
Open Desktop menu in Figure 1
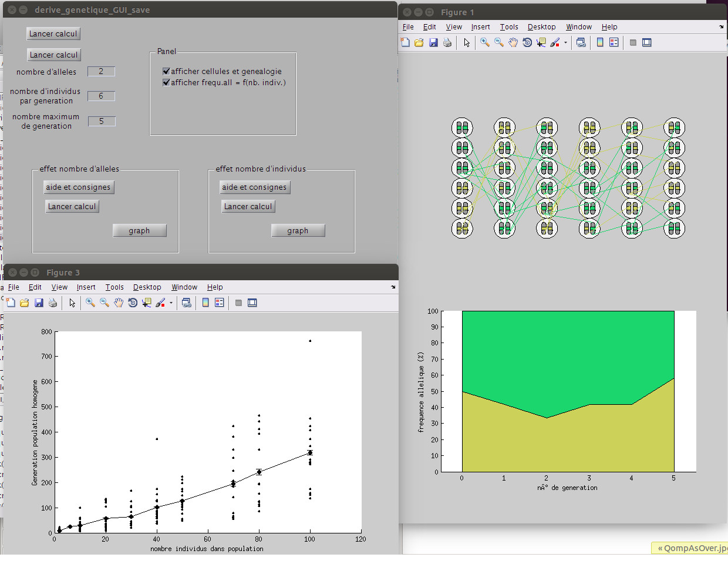coord(541,27)
